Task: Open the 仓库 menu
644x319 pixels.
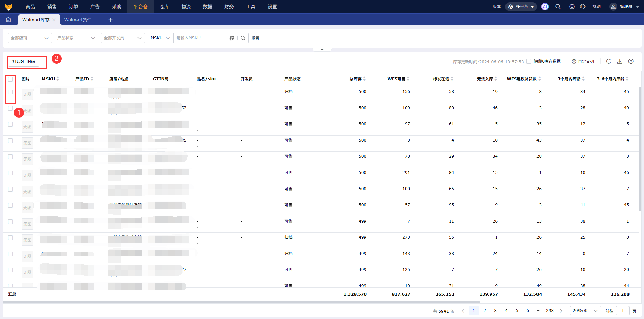Action: pyautogui.click(x=164, y=7)
